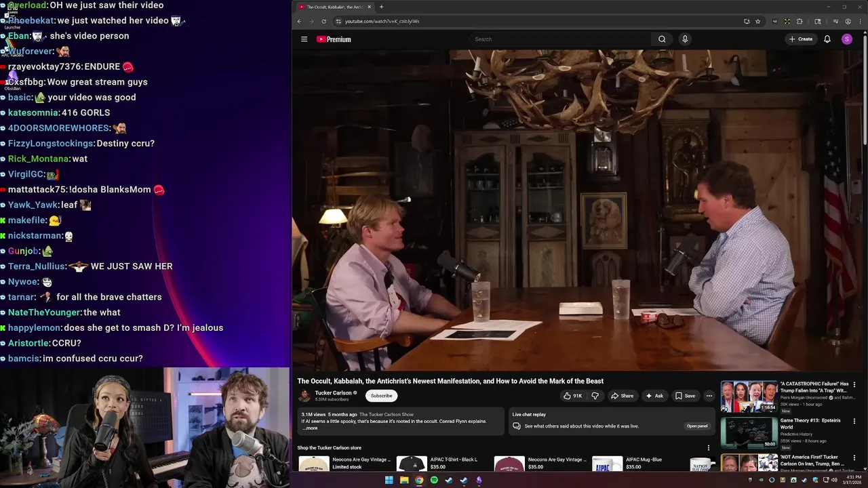The image size is (868, 488).
Task: Open options for 'NOT America First' video
Action: (x=854, y=457)
